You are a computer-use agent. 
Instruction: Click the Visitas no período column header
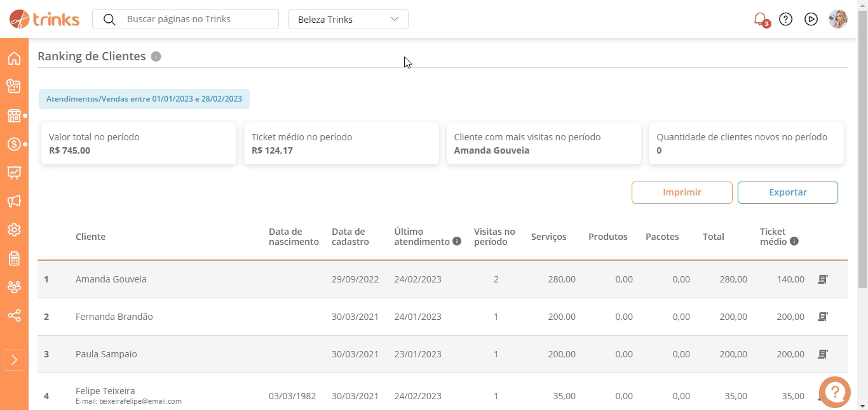point(494,237)
